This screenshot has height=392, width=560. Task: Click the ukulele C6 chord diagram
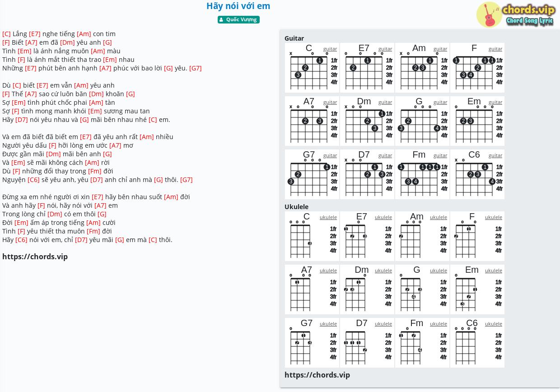pyautogui.click(x=477, y=343)
